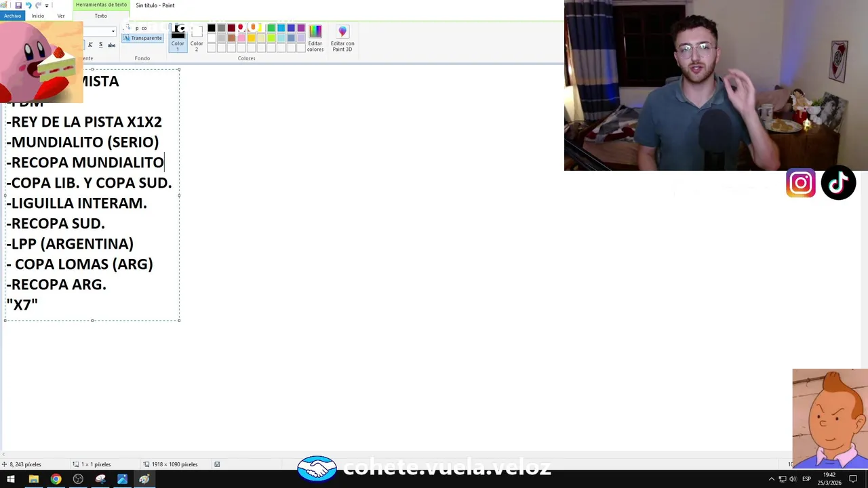Open the volume control in system tray
This screenshot has height=488, width=868.
793,479
